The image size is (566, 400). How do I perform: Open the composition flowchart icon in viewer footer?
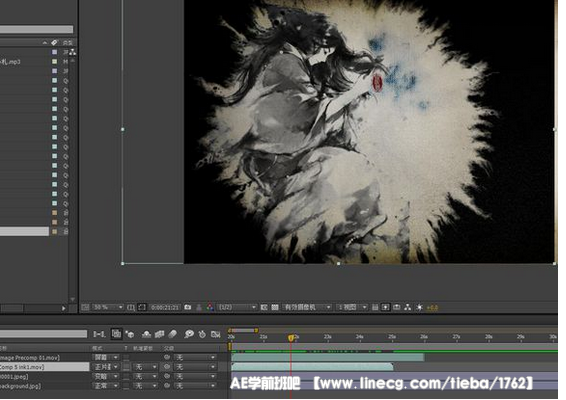click(408, 308)
